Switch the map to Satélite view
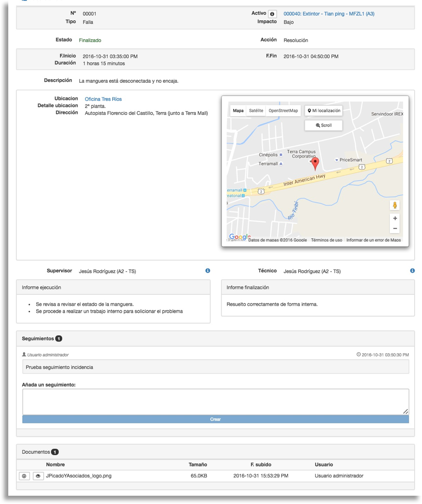 point(256,111)
